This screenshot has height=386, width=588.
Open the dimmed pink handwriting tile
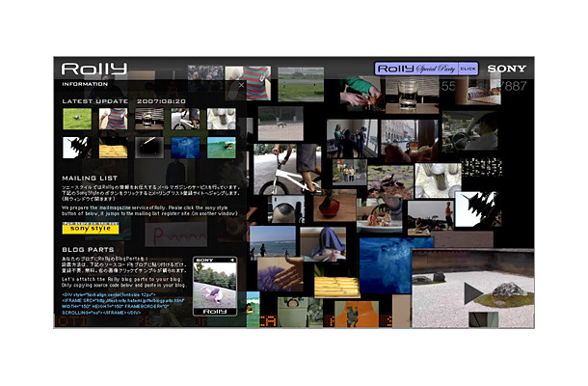coord(175,234)
